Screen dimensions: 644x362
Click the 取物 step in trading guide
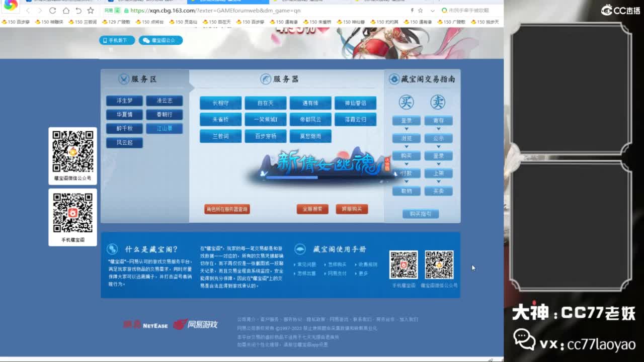tap(407, 191)
